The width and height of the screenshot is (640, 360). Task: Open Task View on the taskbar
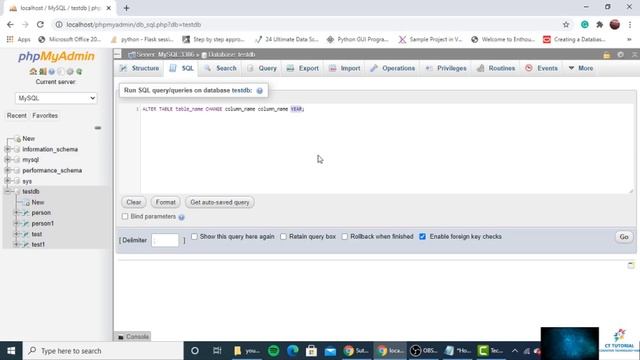click(x=217, y=351)
